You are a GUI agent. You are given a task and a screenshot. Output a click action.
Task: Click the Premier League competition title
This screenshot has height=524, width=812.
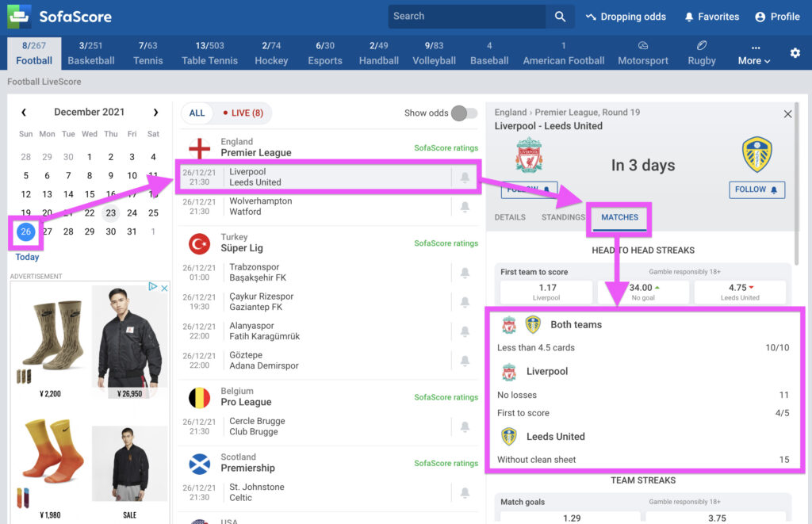click(256, 153)
